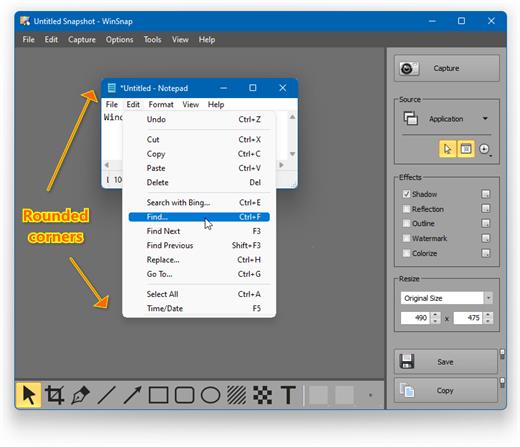The width and height of the screenshot is (520, 447).
Task: Select the Crop tool in bottom toolbar
Action: (x=55, y=395)
